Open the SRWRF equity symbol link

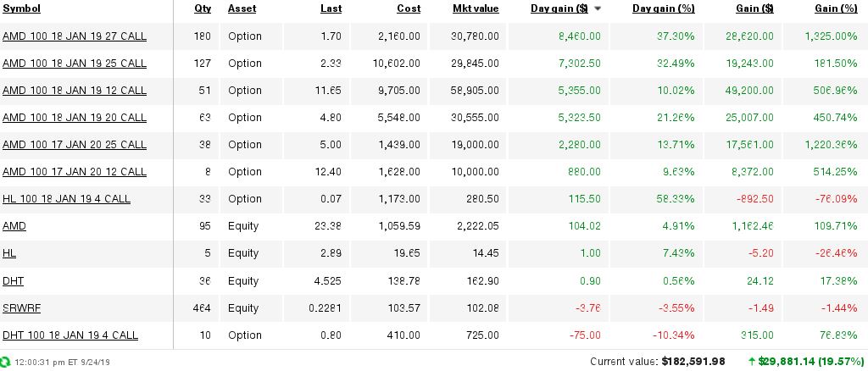pos(21,308)
